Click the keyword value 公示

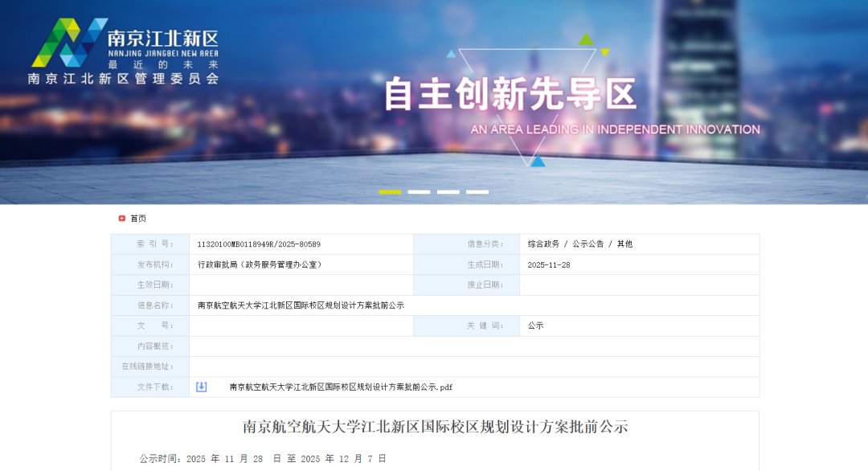535,326
